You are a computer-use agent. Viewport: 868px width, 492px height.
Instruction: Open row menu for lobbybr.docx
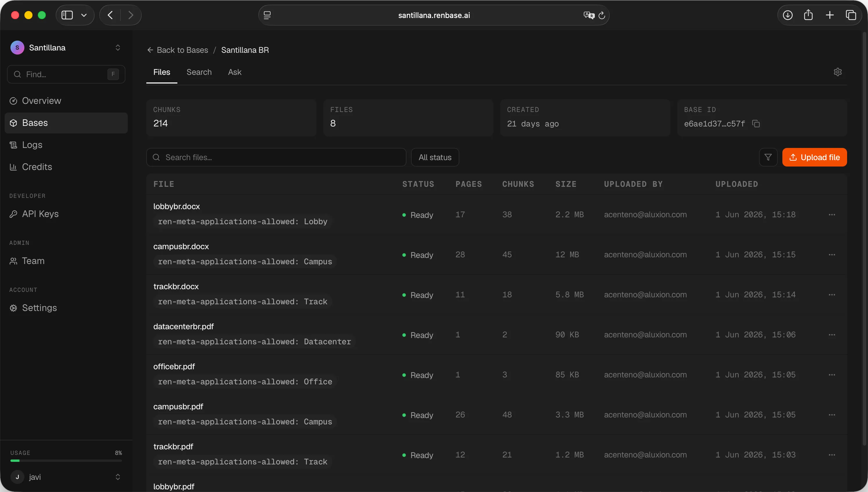832,215
